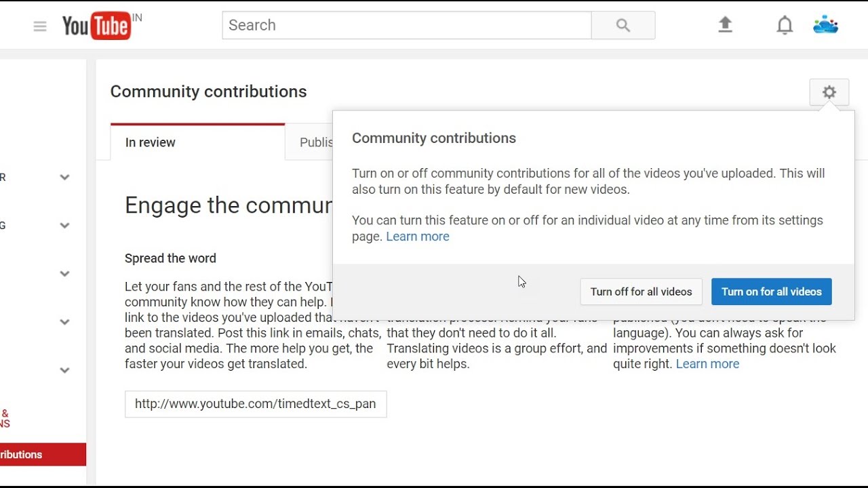
Task: Expand the fifth sidebar chevron
Action: click(x=64, y=370)
